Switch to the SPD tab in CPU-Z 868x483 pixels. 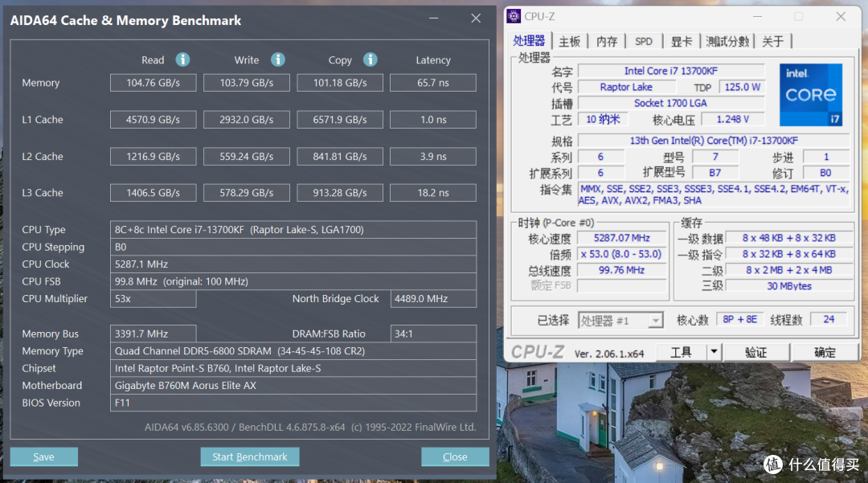pos(643,42)
